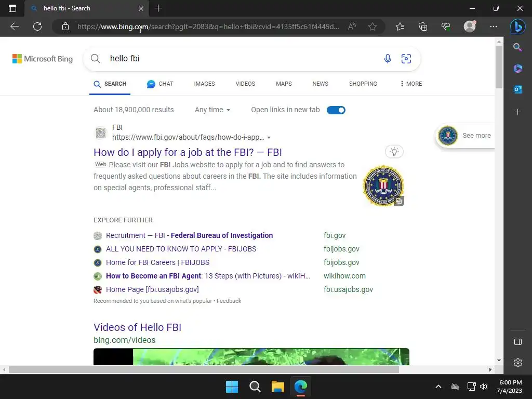Open the MORE search categories menu
This screenshot has height=399, width=532.
pyautogui.click(x=411, y=84)
